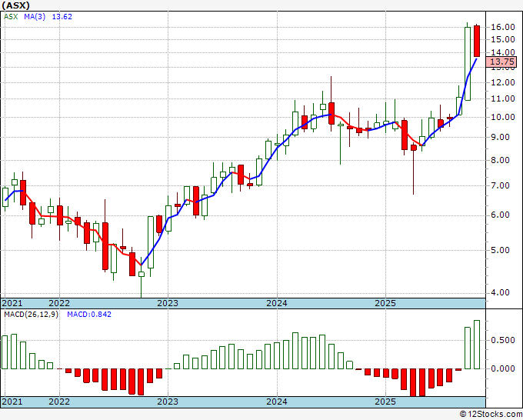The height and width of the screenshot is (420, 523).
Task: Click the 2023 label on MACD timeline
Action: click(x=168, y=402)
